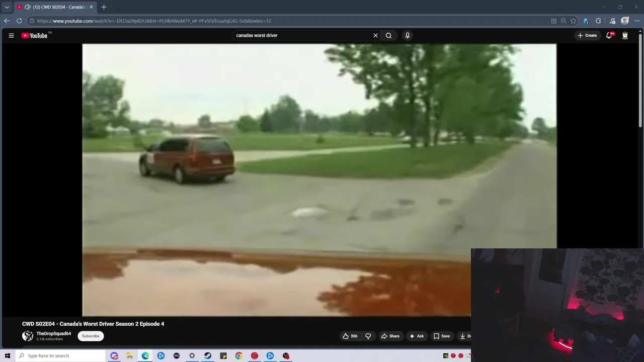Open YouTube notifications bell
This screenshot has width=644, height=362.
click(609, 35)
